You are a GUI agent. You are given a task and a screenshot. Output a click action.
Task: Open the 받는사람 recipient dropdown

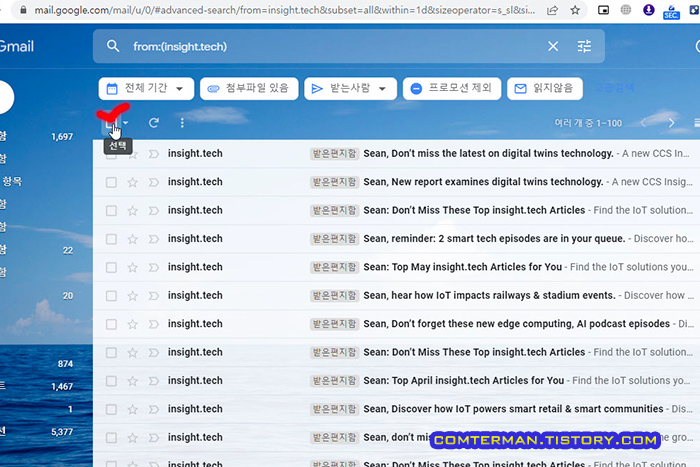pyautogui.click(x=350, y=88)
